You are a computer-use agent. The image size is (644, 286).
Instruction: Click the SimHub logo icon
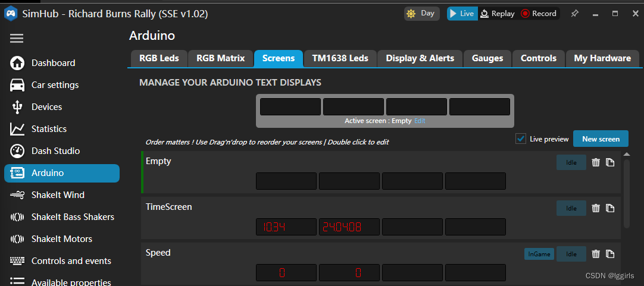(x=11, y=14)
